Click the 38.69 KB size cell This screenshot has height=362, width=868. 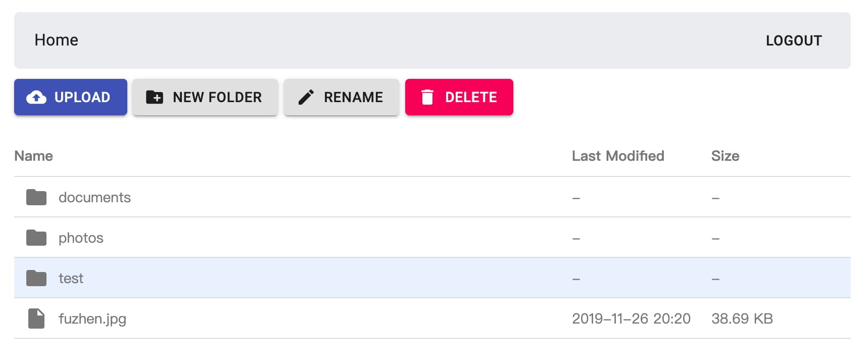[x=742, y=319]
